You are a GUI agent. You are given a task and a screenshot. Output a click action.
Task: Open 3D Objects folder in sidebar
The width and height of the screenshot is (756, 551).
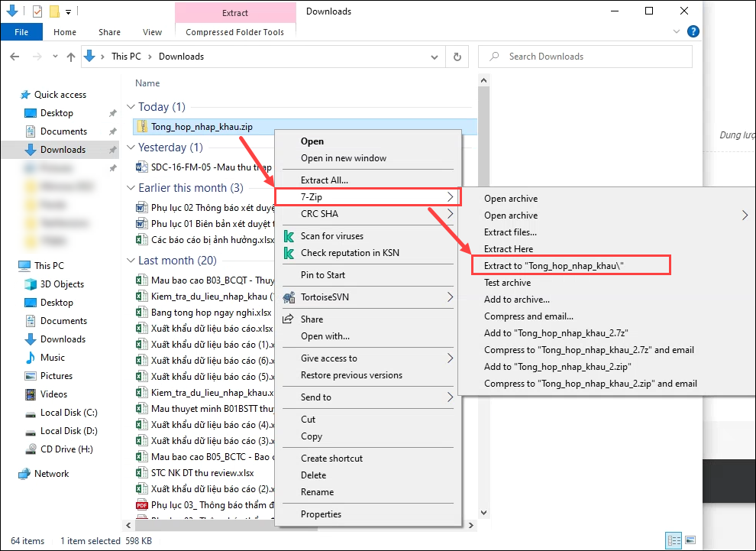(62, 284)
